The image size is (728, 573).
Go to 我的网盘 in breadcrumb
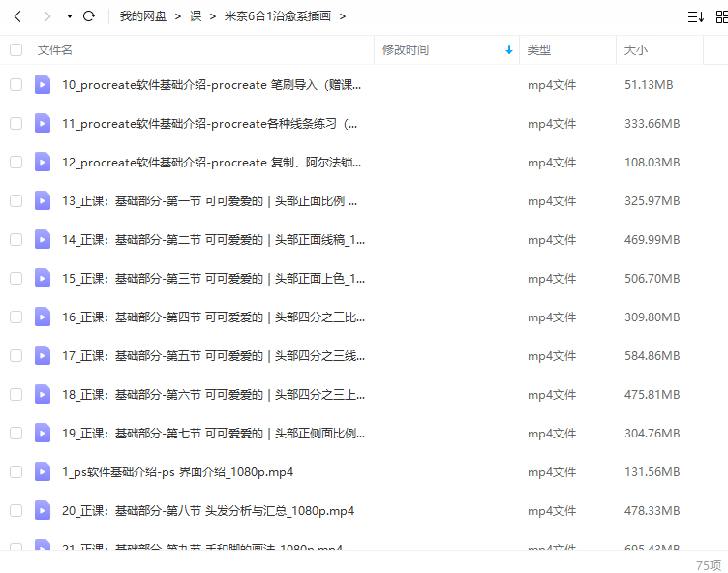point(143,16)
